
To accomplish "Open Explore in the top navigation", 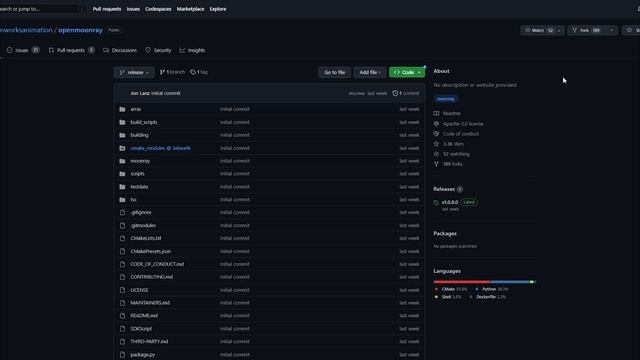I will [x=218, y=9].
